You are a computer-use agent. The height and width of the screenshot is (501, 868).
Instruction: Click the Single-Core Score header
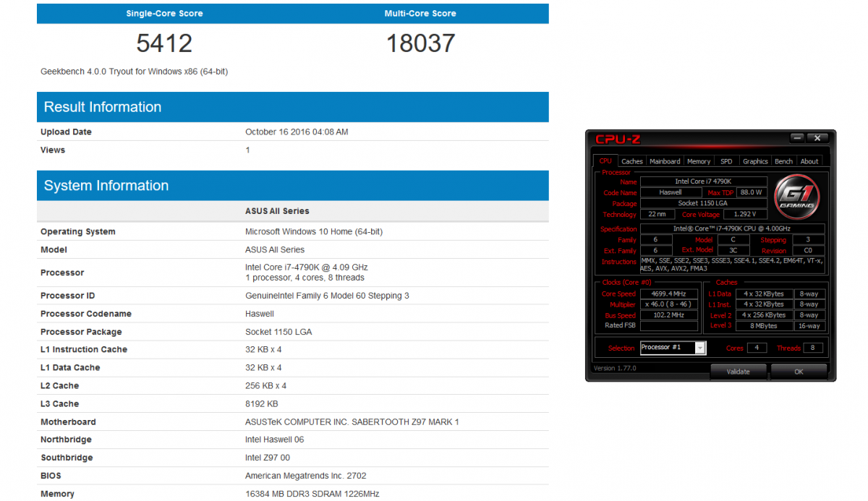click(164, 14)
